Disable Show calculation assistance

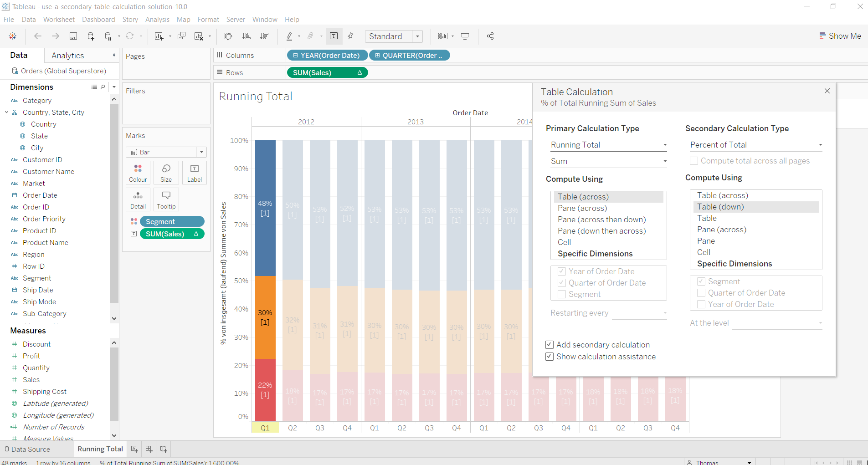click(550, 357)
